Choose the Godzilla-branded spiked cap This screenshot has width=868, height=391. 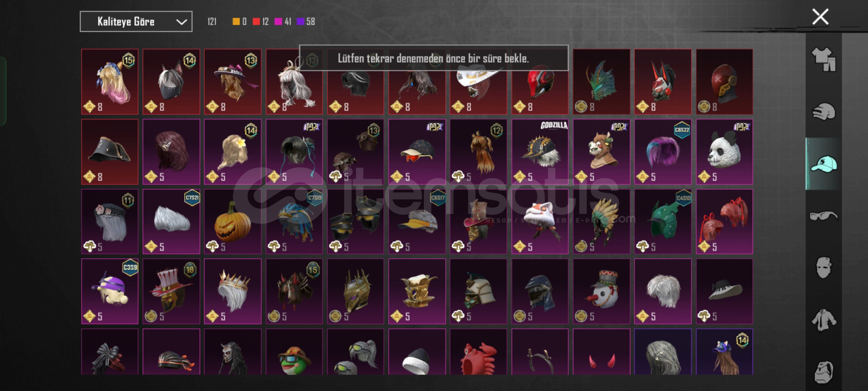pyautogui.click(x=540, y=152)
